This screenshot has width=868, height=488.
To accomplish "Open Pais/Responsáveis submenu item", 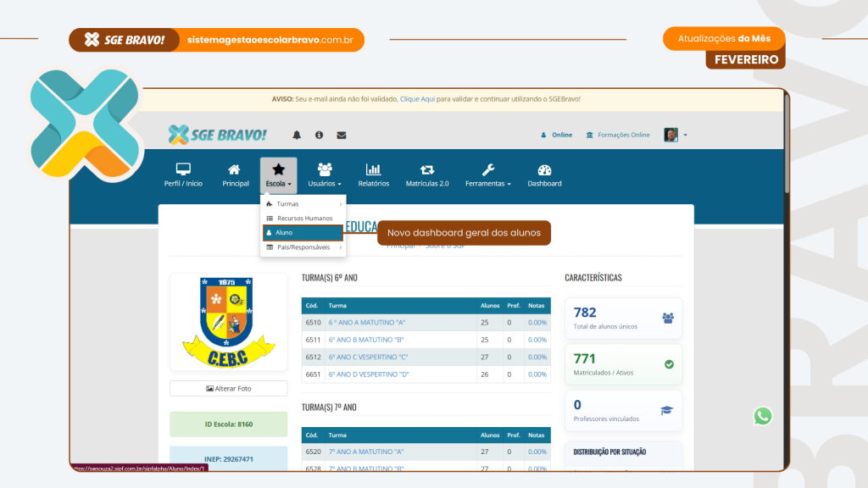I will [303, 247].
